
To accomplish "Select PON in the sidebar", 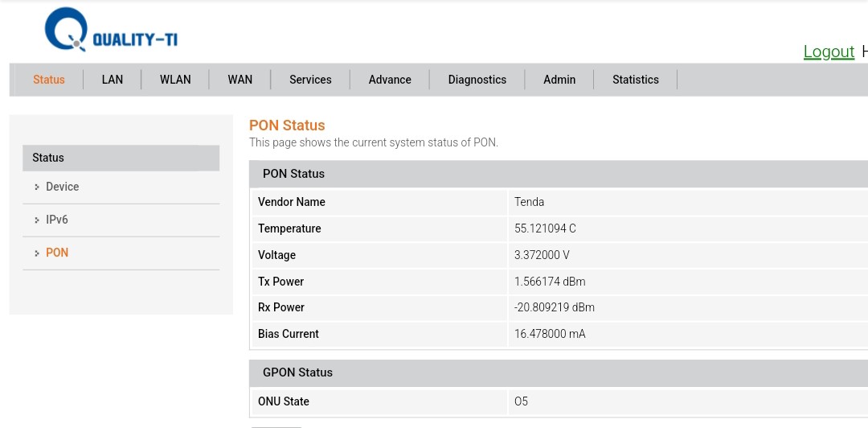I will (57, 253).
